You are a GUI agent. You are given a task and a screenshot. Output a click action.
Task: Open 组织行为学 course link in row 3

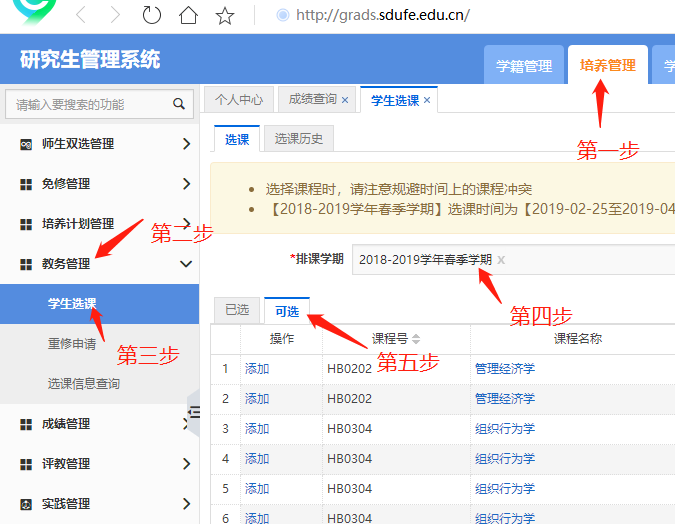click(x=504, y=428)
